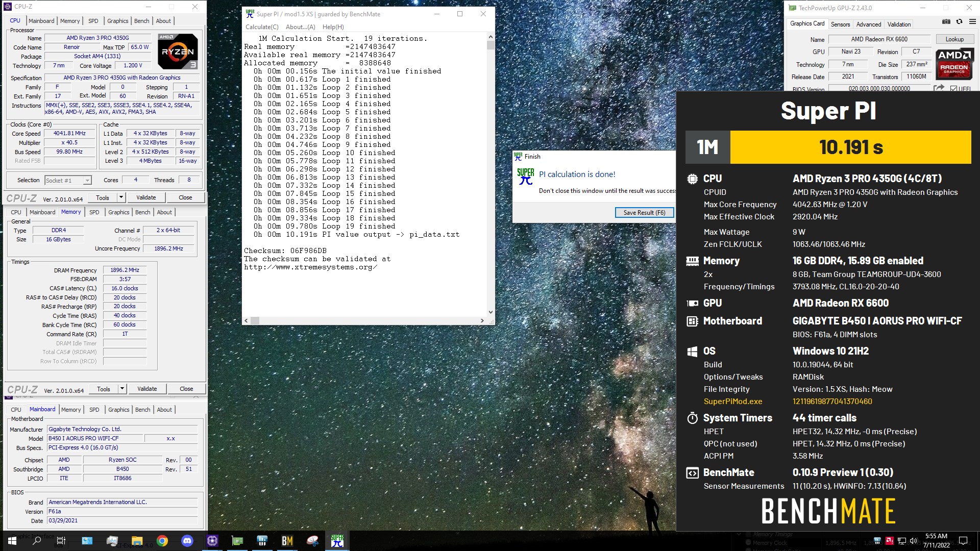This screenshot has width=980, height=551.
Task: Click the BIOS Version field F61a in CPU-Z
Action: [x=122, y=512]
